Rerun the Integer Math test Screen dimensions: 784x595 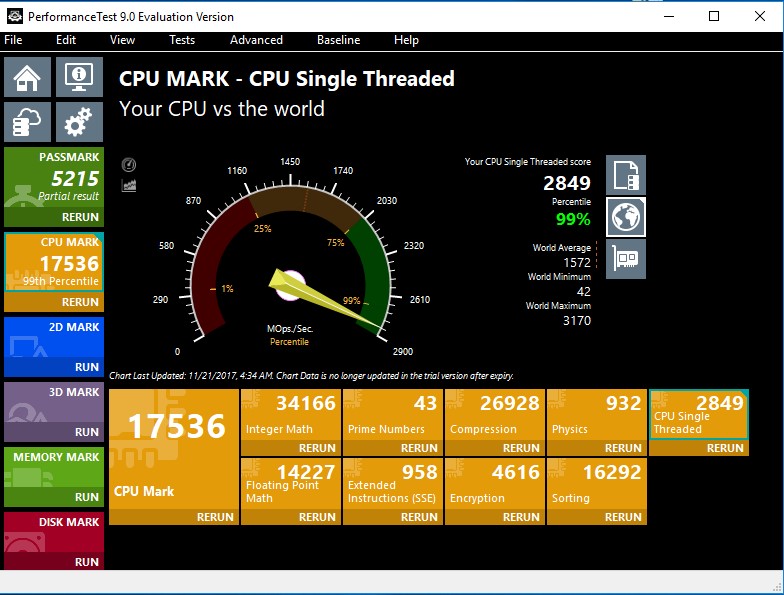tap(317, 448)
